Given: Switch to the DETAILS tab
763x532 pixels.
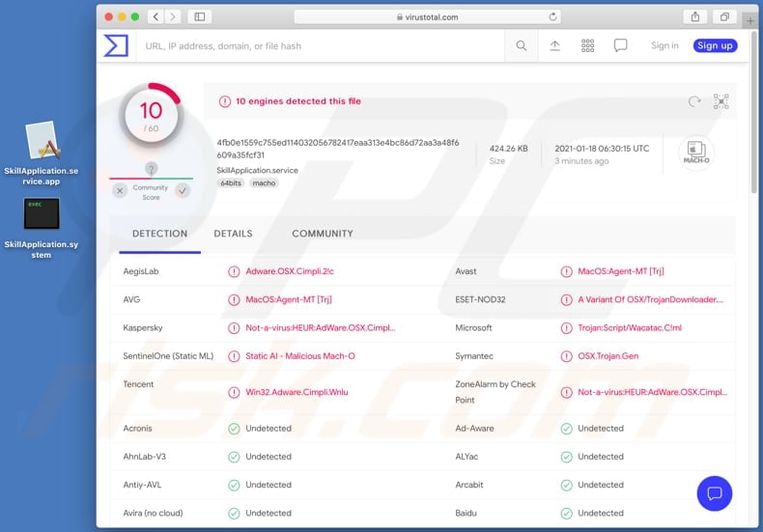Looking at the screenshot, I should tap(233, 234).
